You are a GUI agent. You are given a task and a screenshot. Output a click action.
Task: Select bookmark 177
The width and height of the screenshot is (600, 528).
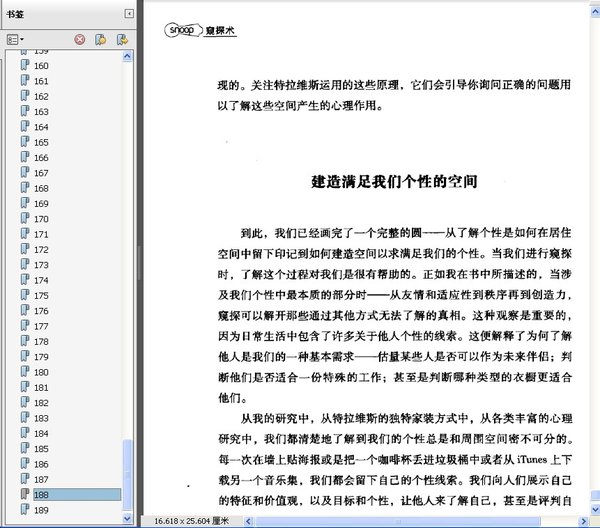coord(41,326)
